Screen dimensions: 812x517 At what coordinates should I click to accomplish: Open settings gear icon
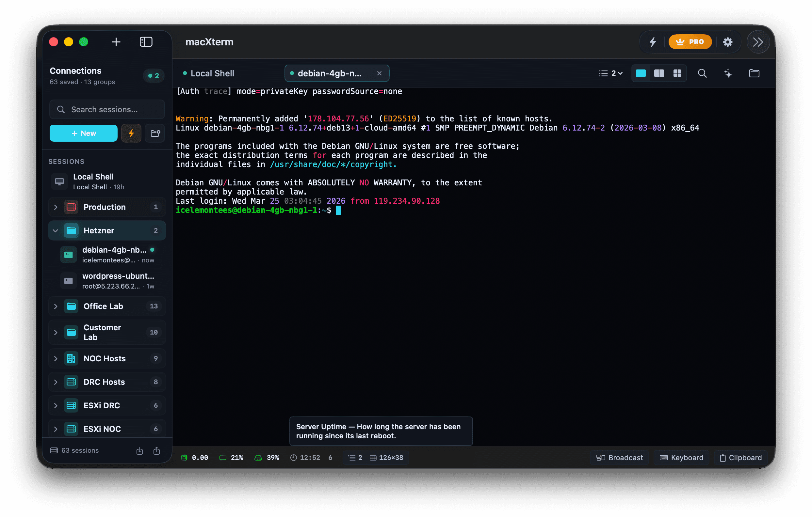tap(728, 42)
